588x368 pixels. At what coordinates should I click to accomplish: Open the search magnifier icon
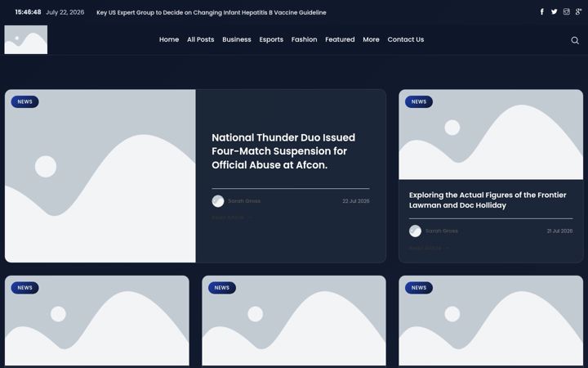[574, 40]
